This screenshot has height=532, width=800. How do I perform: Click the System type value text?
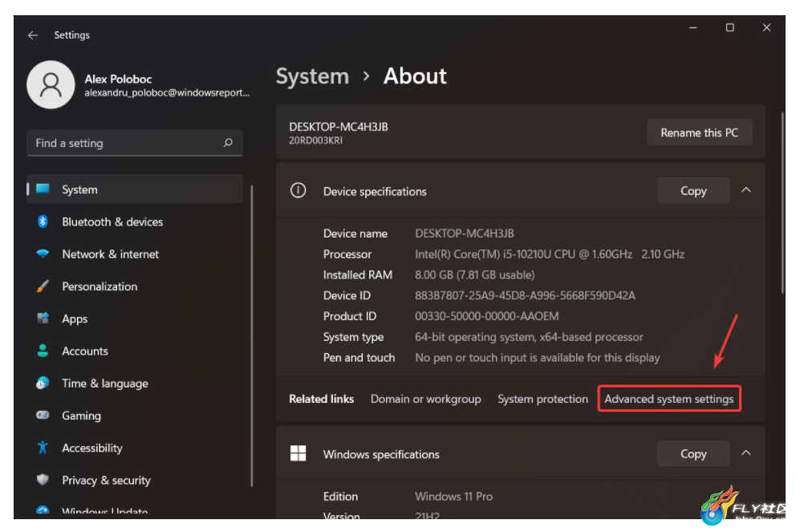pyautogui.click(x=529, y=337)
